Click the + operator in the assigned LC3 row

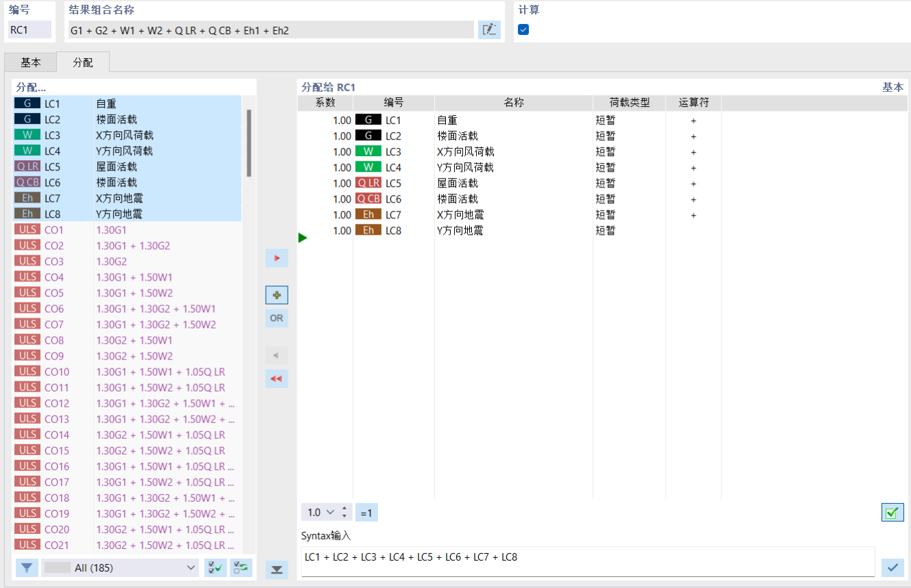tap(693, 152)
